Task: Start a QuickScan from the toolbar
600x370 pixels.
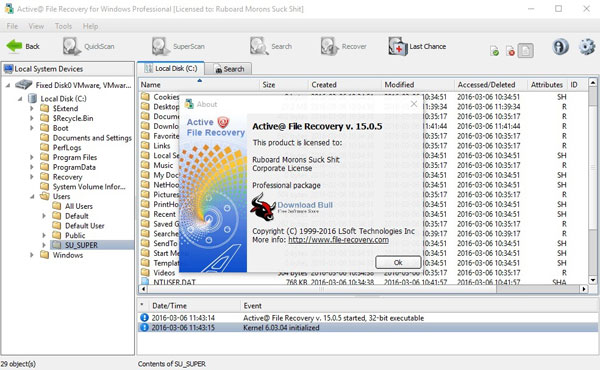Action: click(x=88, y=46)
